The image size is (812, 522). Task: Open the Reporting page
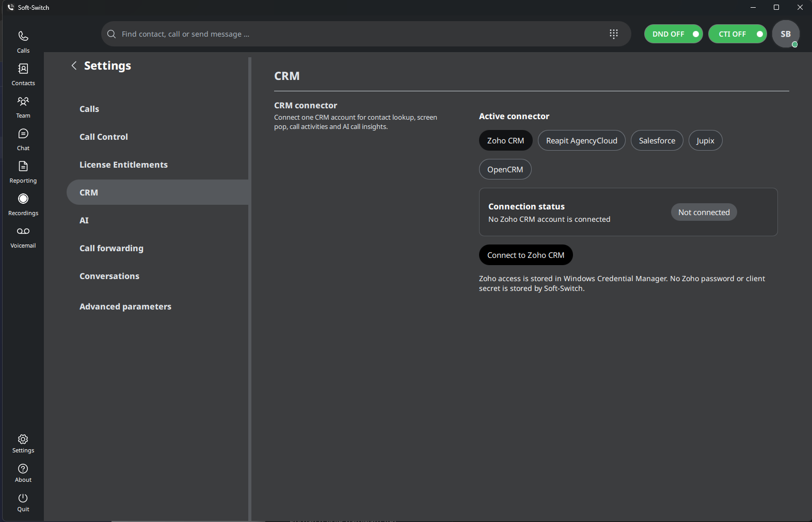pyautogui.click(x=23, y=172)
